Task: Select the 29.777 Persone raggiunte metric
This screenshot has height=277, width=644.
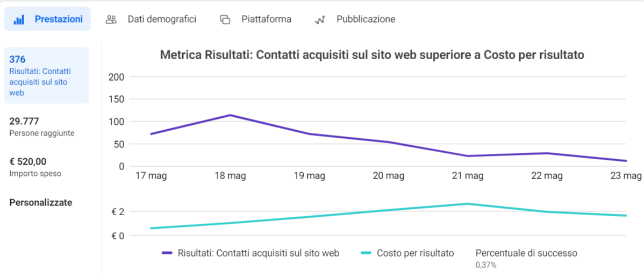Action: 42,127
